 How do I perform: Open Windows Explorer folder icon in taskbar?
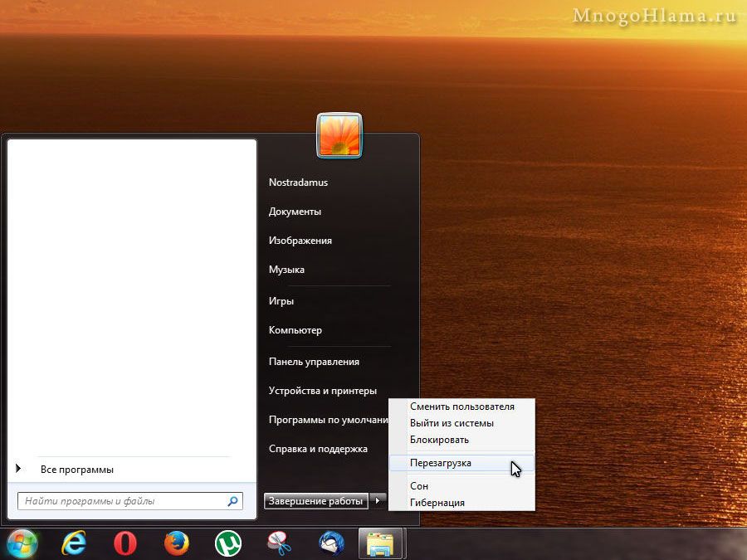pos(381,543)
